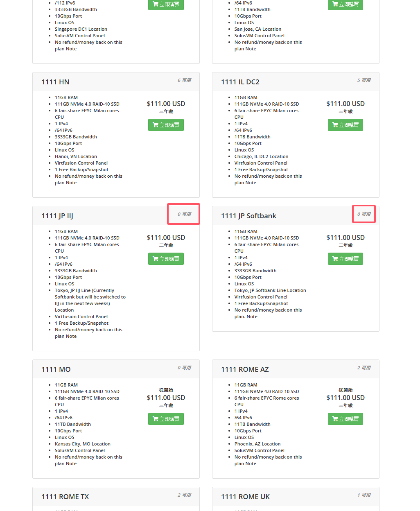The image size is (420, 511).
Task: Click cart icon in 1111 HN buy button
Action: tap(156, 125)
